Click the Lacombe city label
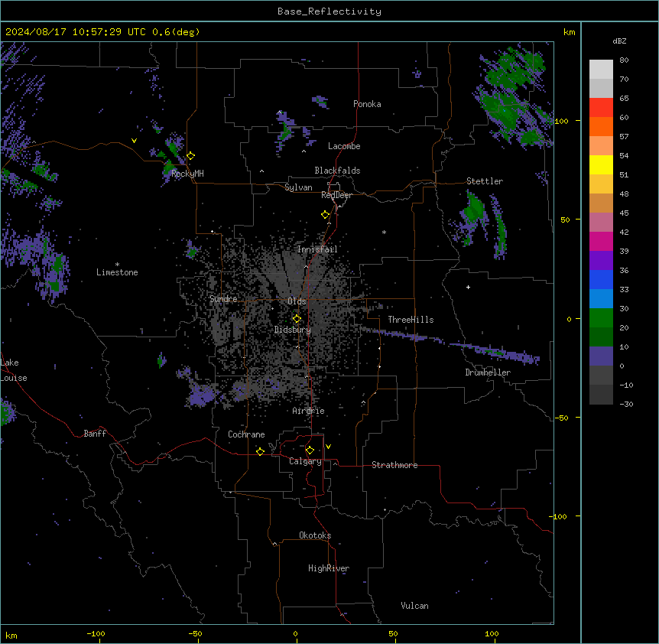 click(344, 146)
